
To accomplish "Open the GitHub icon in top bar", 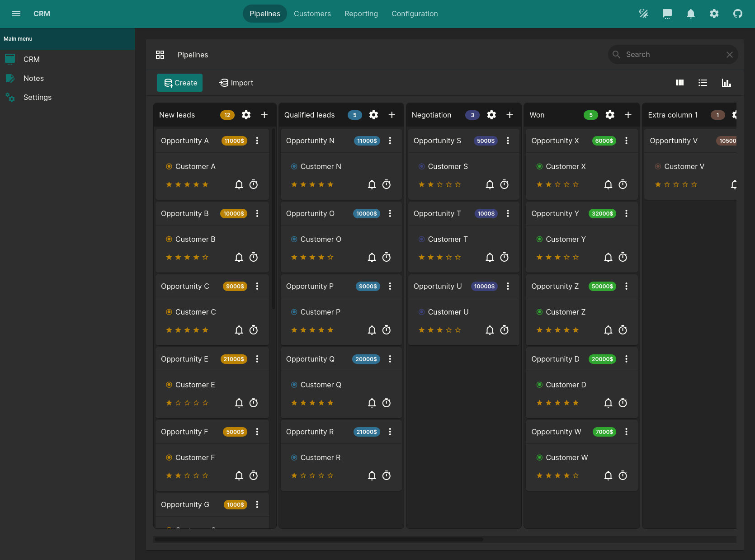I will tap(737, 14).
